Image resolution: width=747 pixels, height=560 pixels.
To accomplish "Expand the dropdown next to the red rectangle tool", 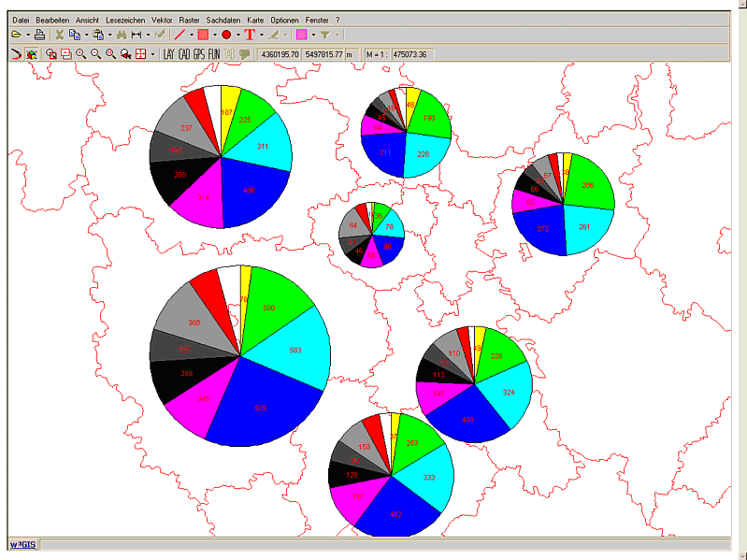I will (x=214, y=35).
